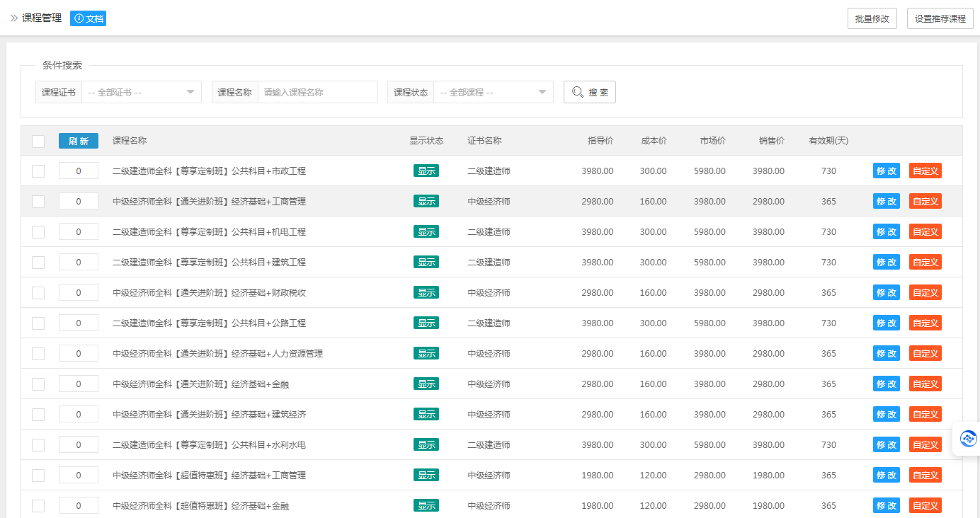
Task: Click 120.00 cost price in 超值特惠班 经济基础+金融 row
Action: click(x=654, y=506)
